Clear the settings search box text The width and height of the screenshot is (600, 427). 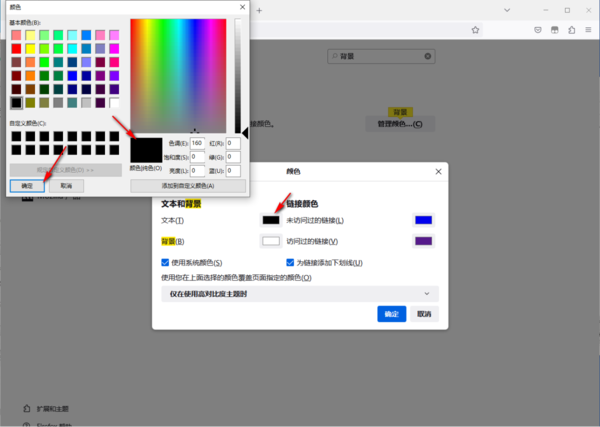click(x=429, y=58)
